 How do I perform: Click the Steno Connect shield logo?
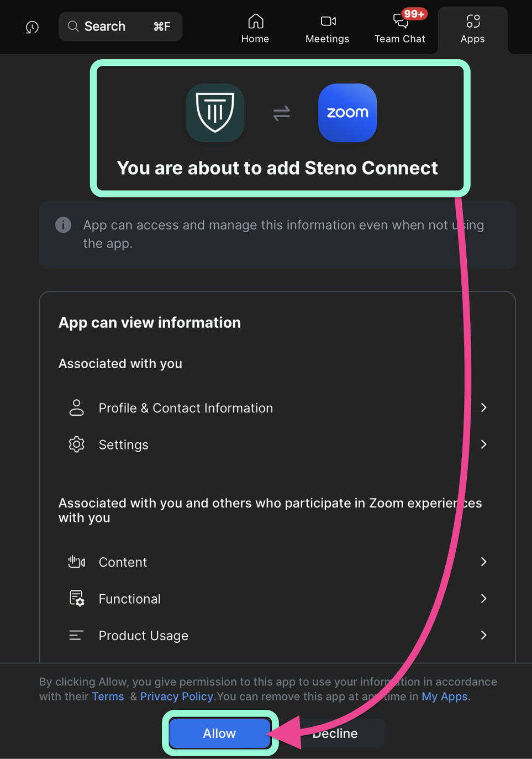click(x=214, y=113)
